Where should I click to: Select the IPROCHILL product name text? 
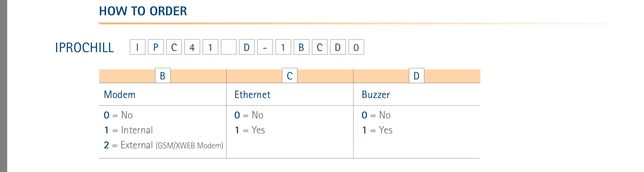click(84, 48)
